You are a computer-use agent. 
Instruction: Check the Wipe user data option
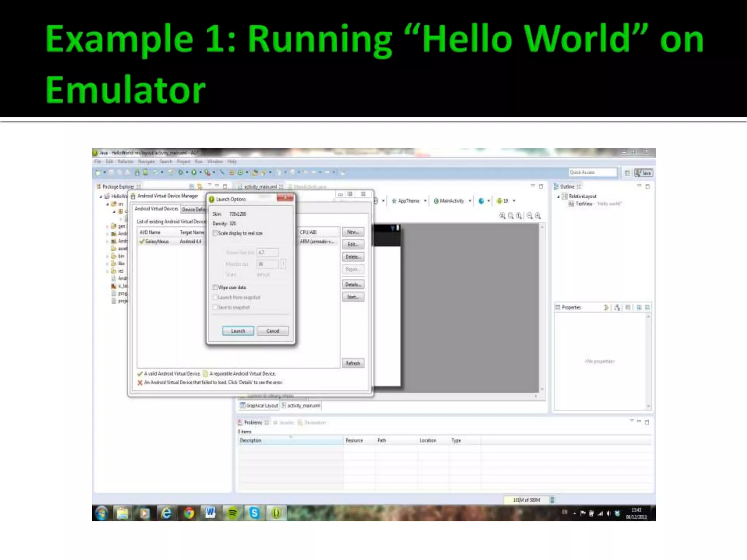tap(215, 287)
